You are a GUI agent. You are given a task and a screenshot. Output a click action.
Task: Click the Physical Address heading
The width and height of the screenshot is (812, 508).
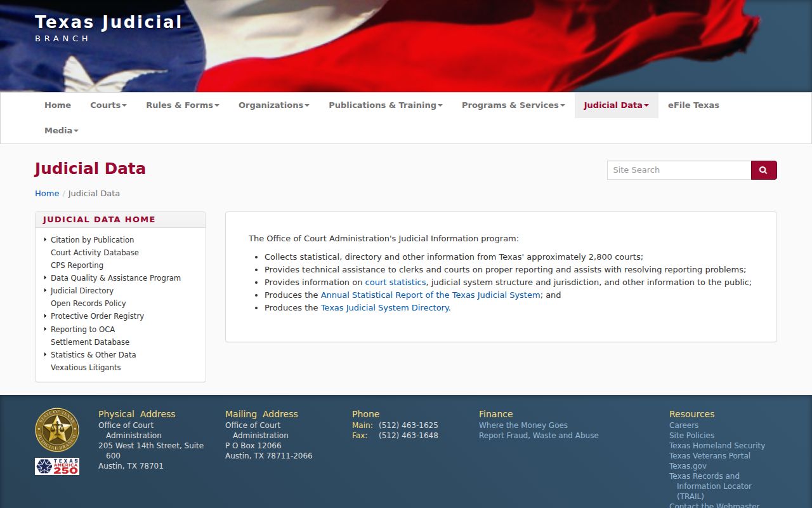(137, 414)
